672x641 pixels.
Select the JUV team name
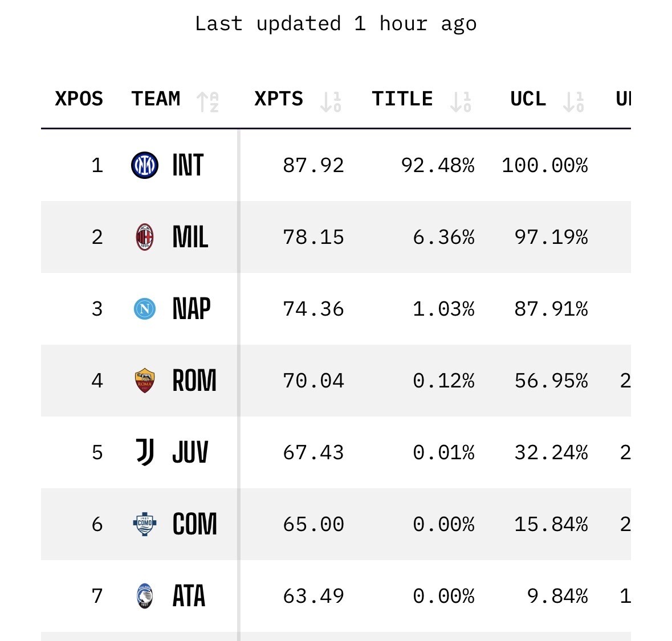click(190, 452)
